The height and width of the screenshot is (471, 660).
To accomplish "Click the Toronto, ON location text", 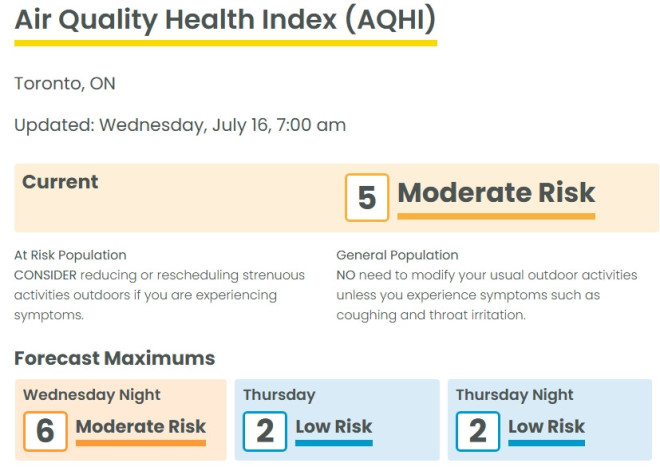I will pos(65,83).
